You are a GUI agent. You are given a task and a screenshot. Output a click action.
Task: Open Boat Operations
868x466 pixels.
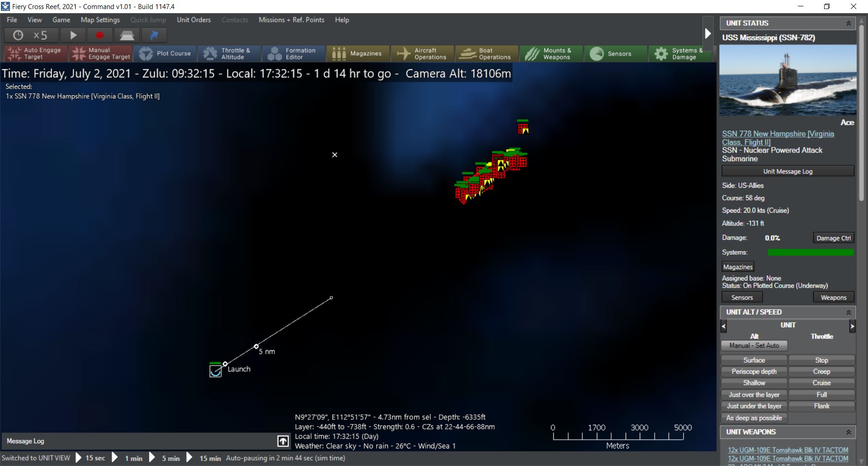[486, 53]
